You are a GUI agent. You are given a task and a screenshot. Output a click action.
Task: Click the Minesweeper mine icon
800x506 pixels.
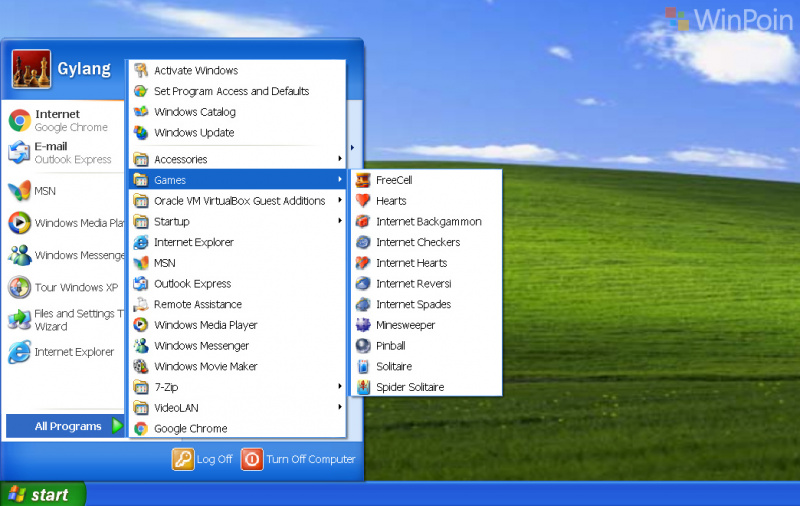(x=363, y=325)
